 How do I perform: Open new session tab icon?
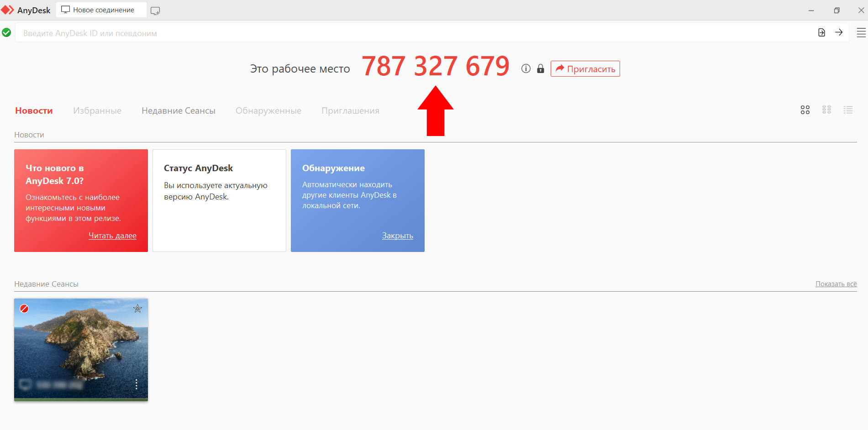click(x=155, y=10)
